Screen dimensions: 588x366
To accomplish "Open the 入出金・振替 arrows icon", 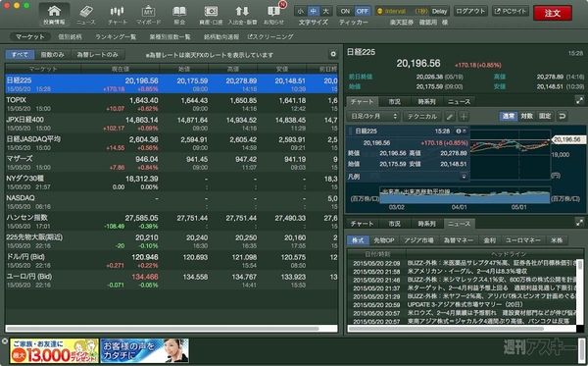I will (x=242, y=15).
